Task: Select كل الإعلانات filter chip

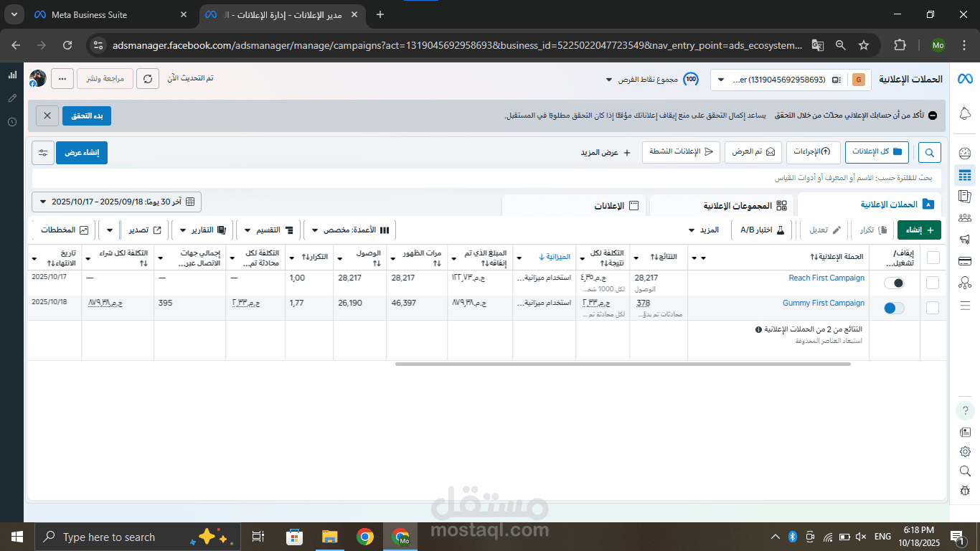Action: click(x=877, y=152)
